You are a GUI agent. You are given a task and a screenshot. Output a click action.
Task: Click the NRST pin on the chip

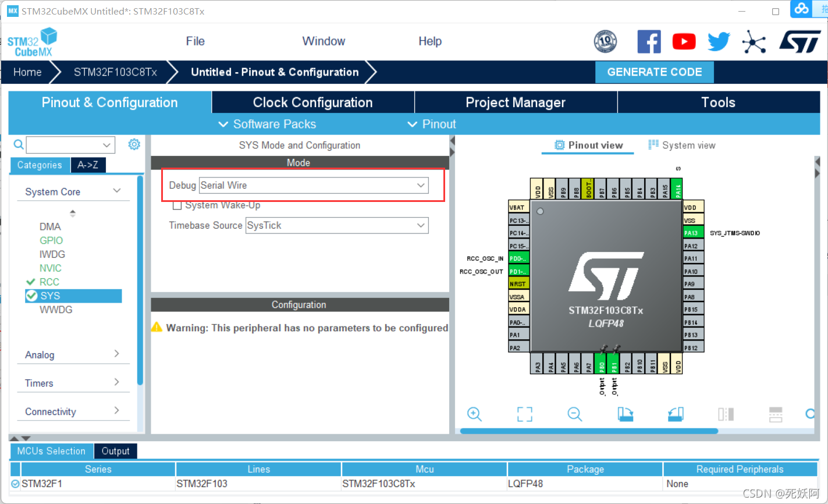(x=518, y=284)
